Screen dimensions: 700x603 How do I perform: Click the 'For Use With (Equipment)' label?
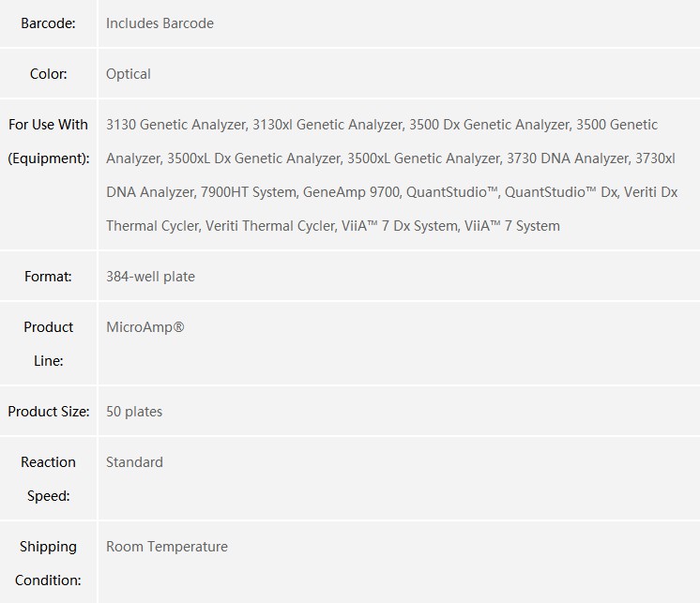point(48,142)
